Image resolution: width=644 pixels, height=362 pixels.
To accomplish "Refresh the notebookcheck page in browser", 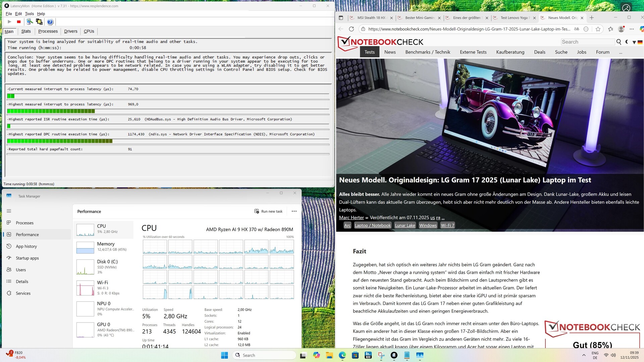I will point(351,29).
